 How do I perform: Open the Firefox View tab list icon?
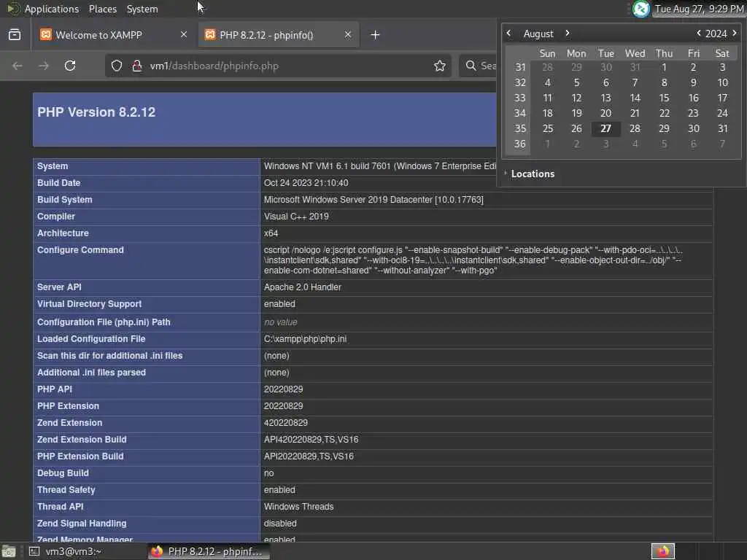15,35
